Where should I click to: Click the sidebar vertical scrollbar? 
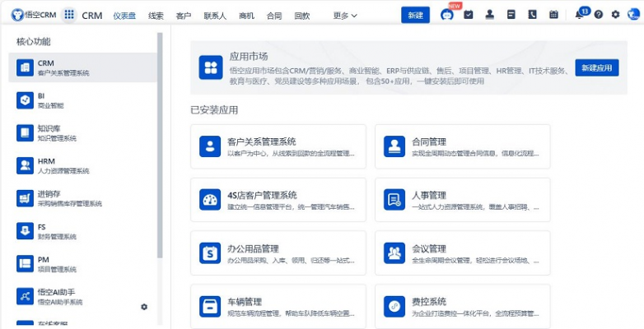[160, 146]
